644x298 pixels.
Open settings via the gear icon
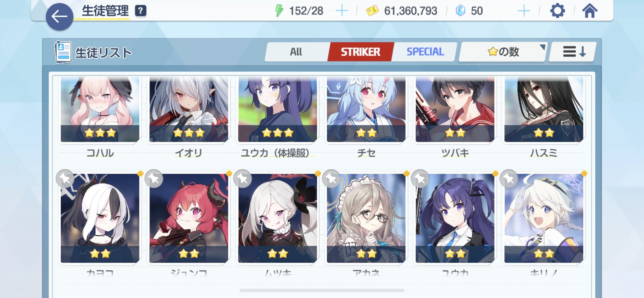[557, 11]
